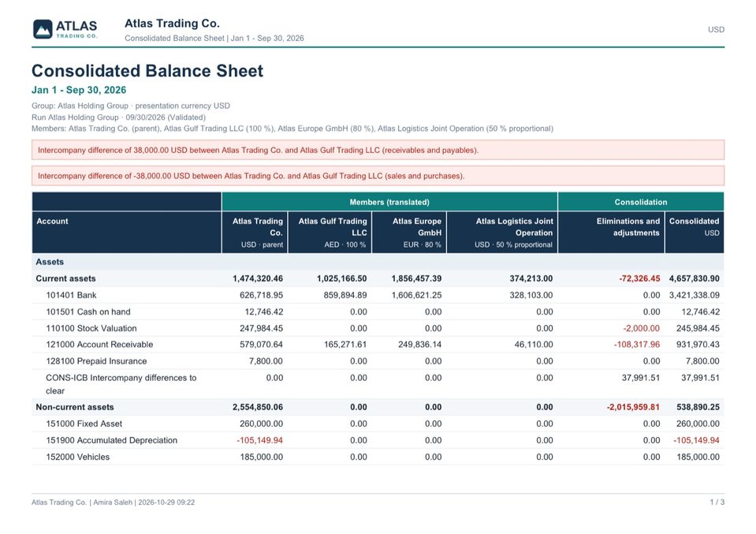Screen dimensions: 756x534
Task: Click the '101401 Bank' account row label
Action: point(72,295)
